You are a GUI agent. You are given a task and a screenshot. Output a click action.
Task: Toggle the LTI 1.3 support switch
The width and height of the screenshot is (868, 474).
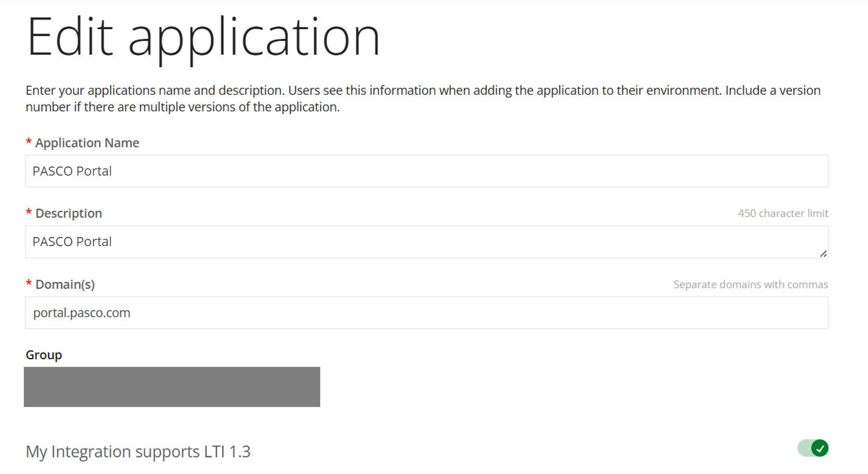point(813,448)
